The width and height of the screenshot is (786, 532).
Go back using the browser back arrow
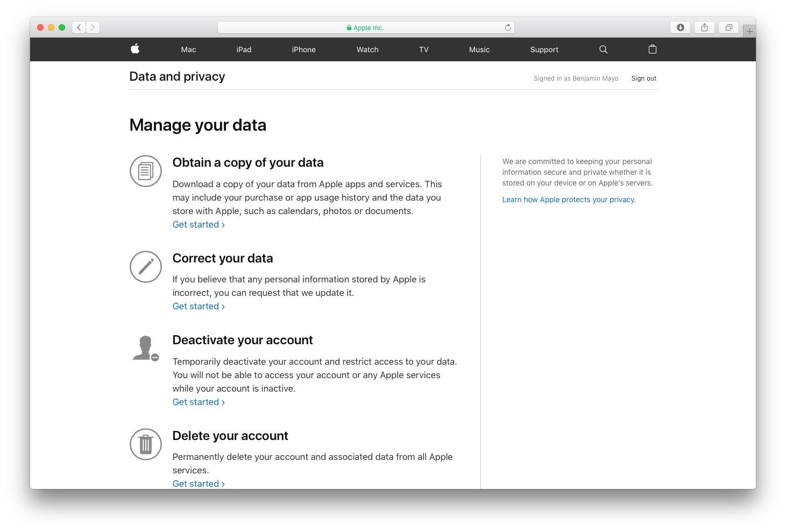(x=79, y=27)
